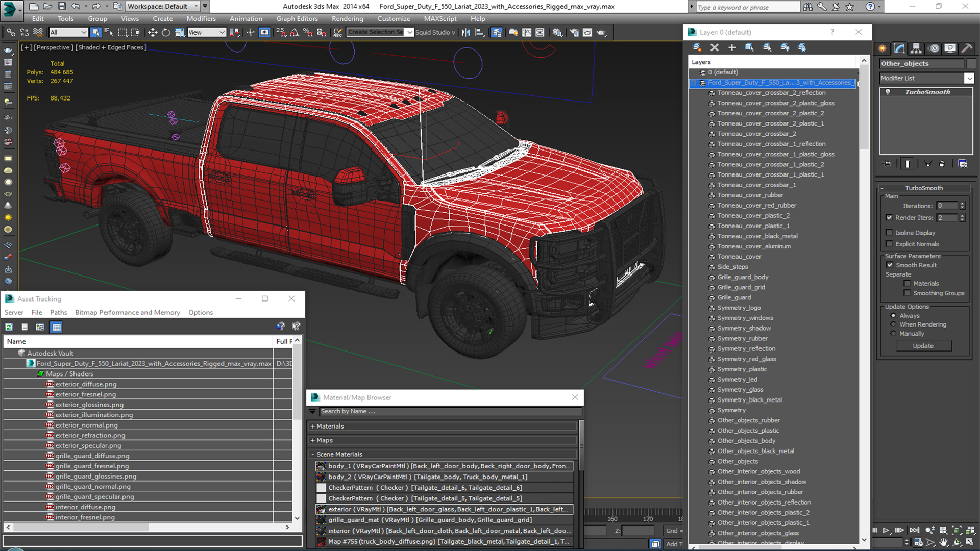Select the Manually update option
Screen dimensions: 980x551
click(x=893, y=334)
